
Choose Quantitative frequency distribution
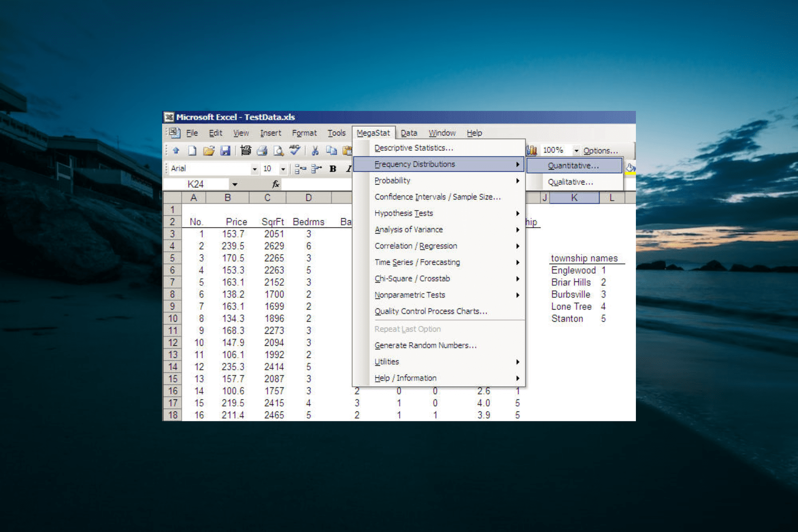point(574,165)
